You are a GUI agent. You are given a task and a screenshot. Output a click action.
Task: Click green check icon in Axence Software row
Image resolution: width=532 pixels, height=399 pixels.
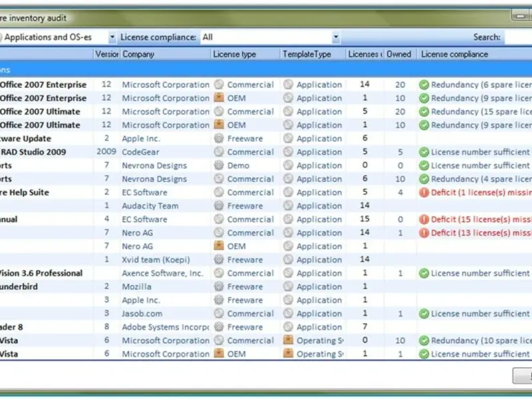point(424,273)
